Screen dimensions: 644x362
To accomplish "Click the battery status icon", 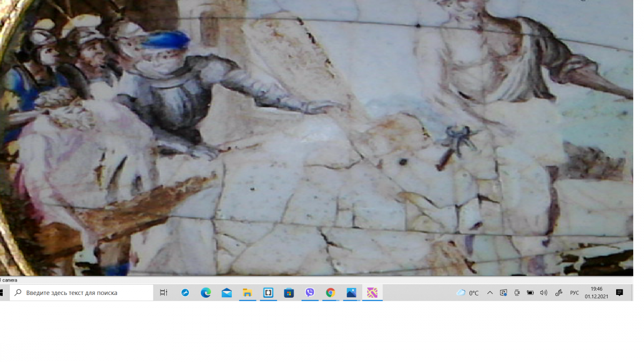I will click(530, 293).
